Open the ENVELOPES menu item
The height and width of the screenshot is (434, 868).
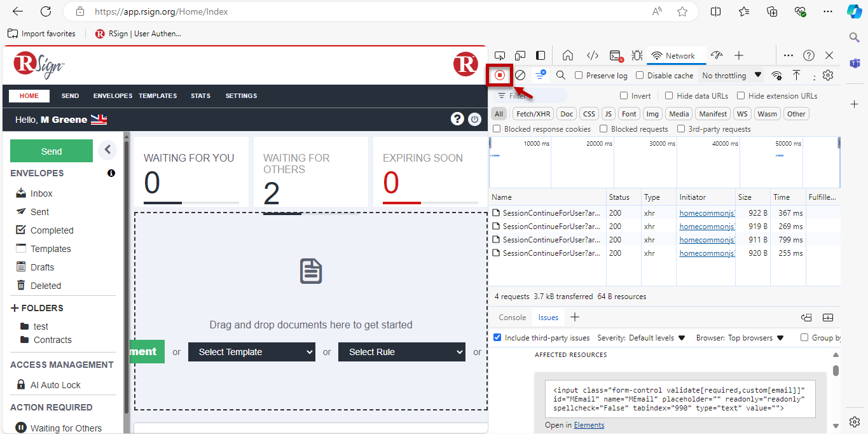point(113,96)
